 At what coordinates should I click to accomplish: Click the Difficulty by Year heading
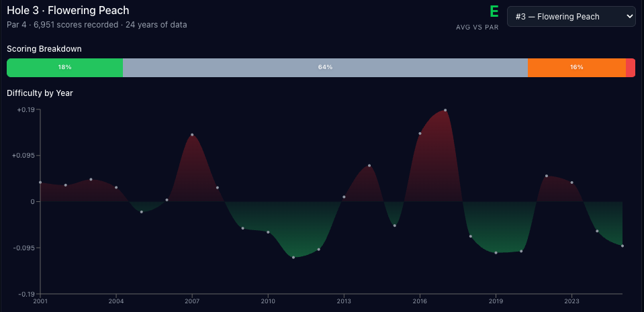click(x=40, y=93)
